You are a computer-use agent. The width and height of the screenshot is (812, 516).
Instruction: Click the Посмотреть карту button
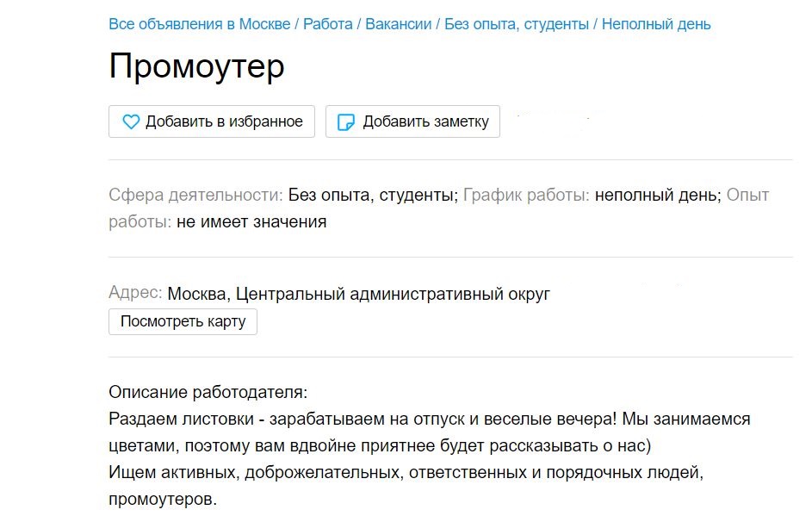(x=182, y=321)
